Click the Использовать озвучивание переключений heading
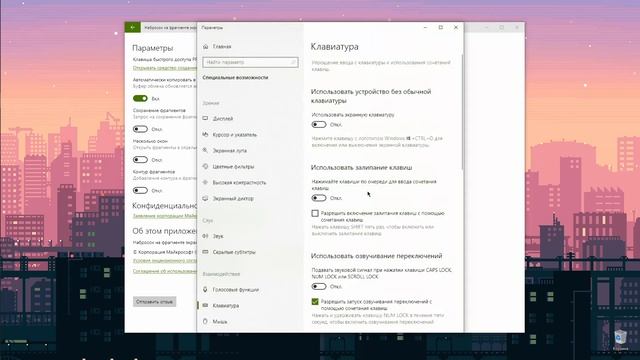This screenshot has width=640, height=360. point(376,256)
